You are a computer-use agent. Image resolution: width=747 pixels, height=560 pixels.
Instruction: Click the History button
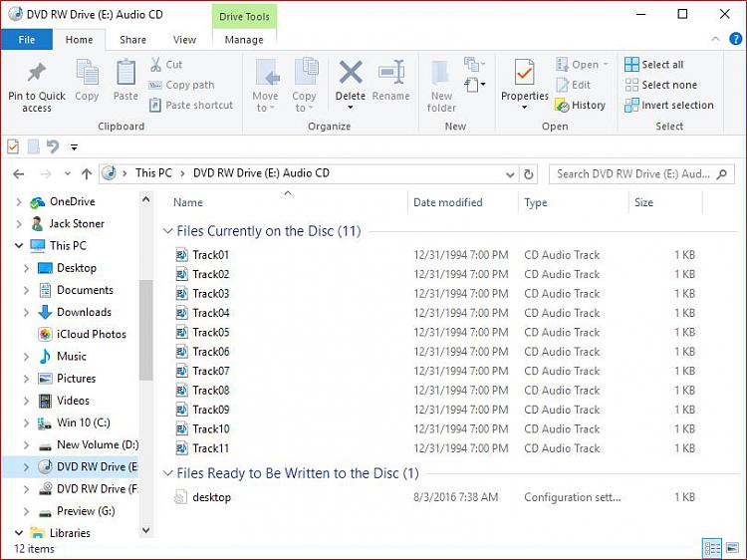pos(581,106)
